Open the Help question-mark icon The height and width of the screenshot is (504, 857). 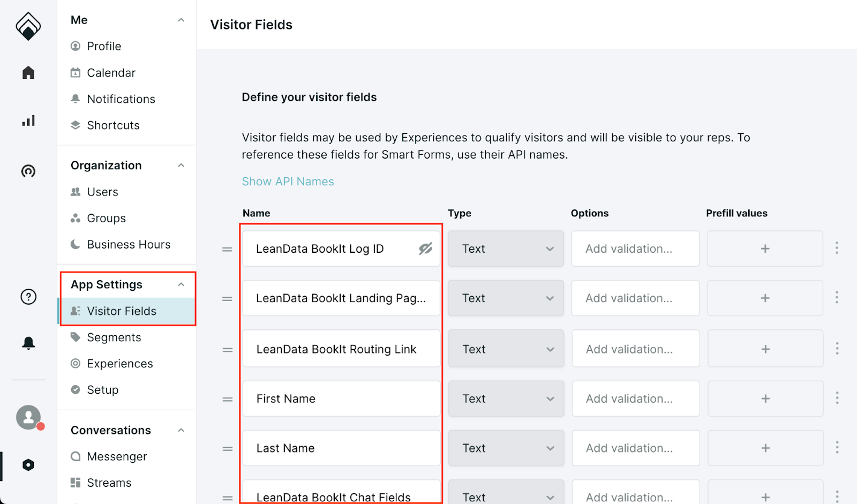tap(28, 296)
